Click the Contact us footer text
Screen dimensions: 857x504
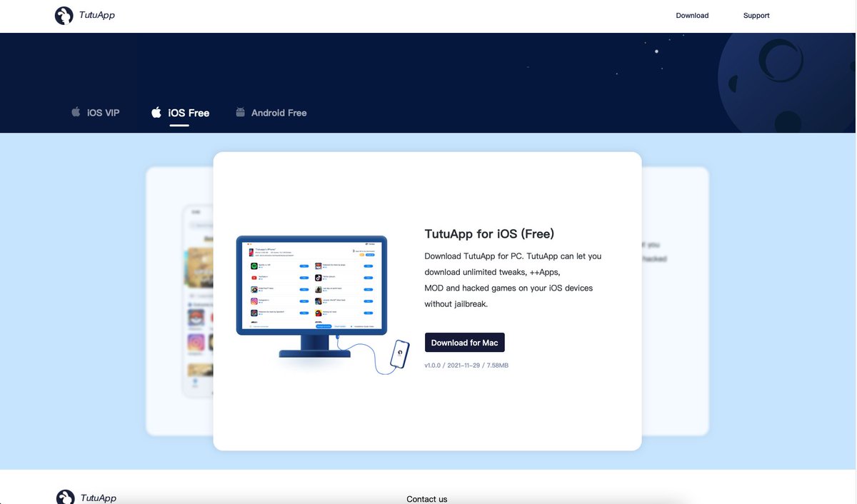click(427, 499)
